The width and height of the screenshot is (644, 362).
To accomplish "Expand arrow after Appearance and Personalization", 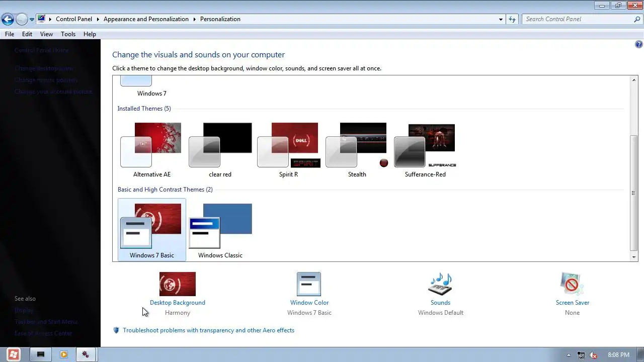I will pyautogui.click(x=194, y=19).
